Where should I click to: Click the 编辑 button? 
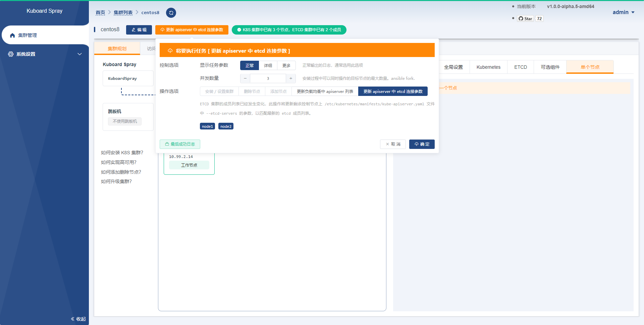[139, 30]
